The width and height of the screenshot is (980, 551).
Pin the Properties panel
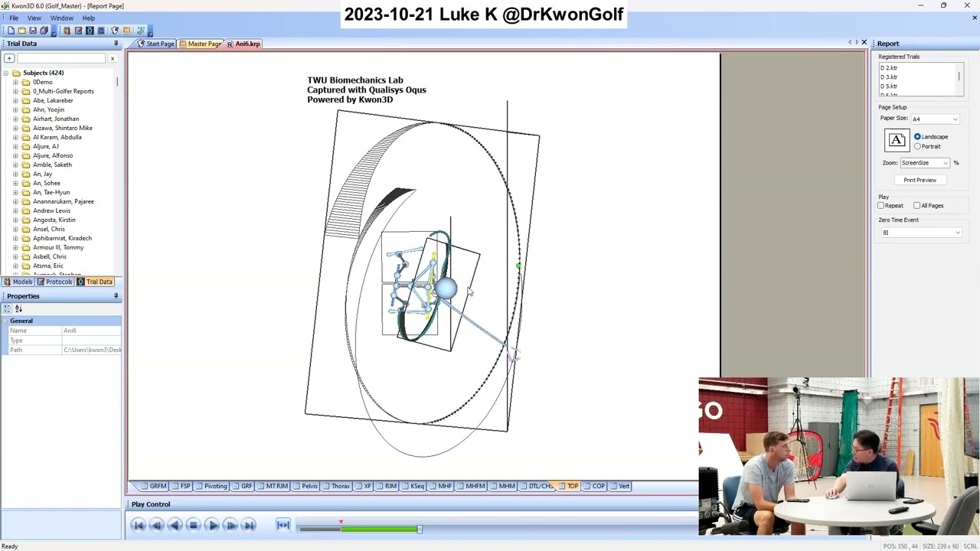click(116, 296)
